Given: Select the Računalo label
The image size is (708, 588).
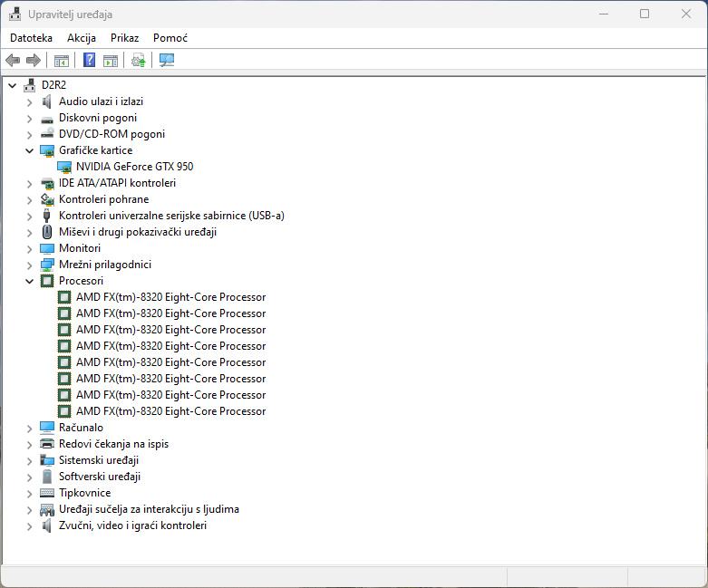Looking at the screenshot, I should [x=82, y=428].
